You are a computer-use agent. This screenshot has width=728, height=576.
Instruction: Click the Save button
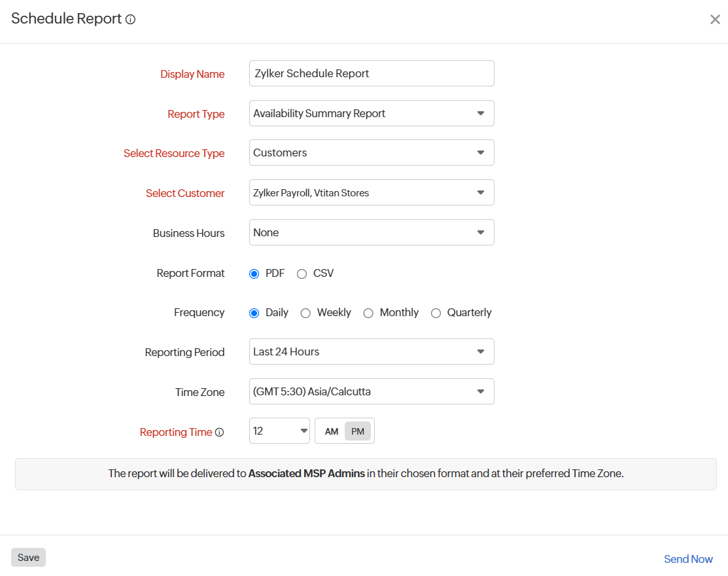28,558
